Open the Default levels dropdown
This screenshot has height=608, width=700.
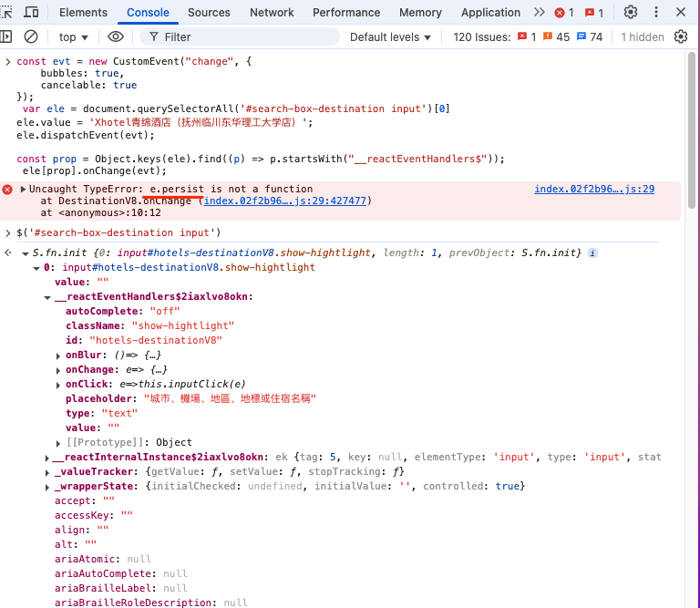[390, 37]
